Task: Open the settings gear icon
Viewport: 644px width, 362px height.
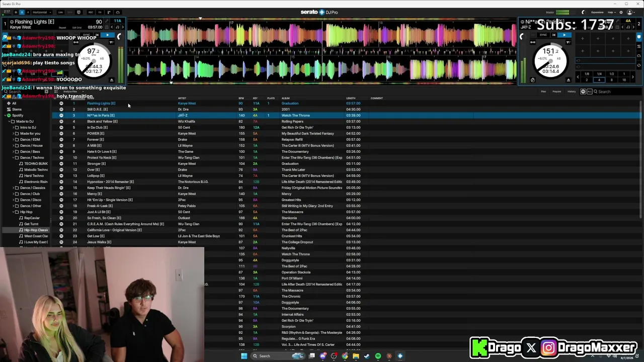Action: pyautogui.click(x=620, y=12)
